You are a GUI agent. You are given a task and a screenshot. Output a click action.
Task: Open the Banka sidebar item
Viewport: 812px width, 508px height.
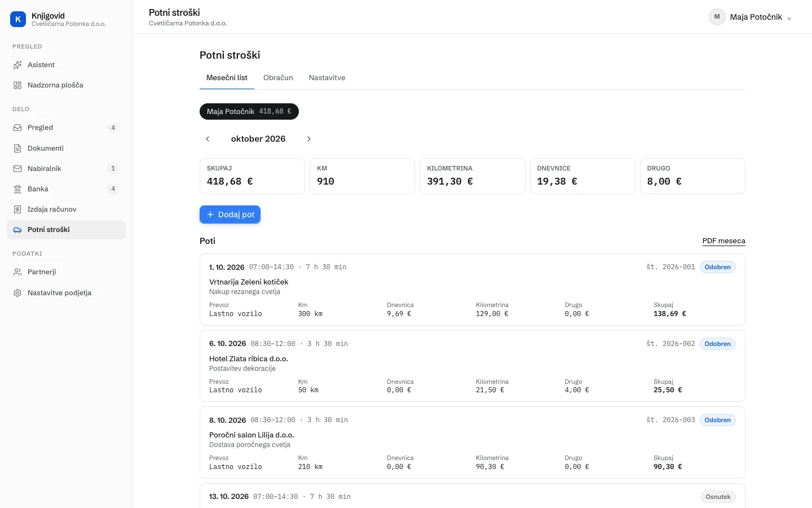pos(66,189)
